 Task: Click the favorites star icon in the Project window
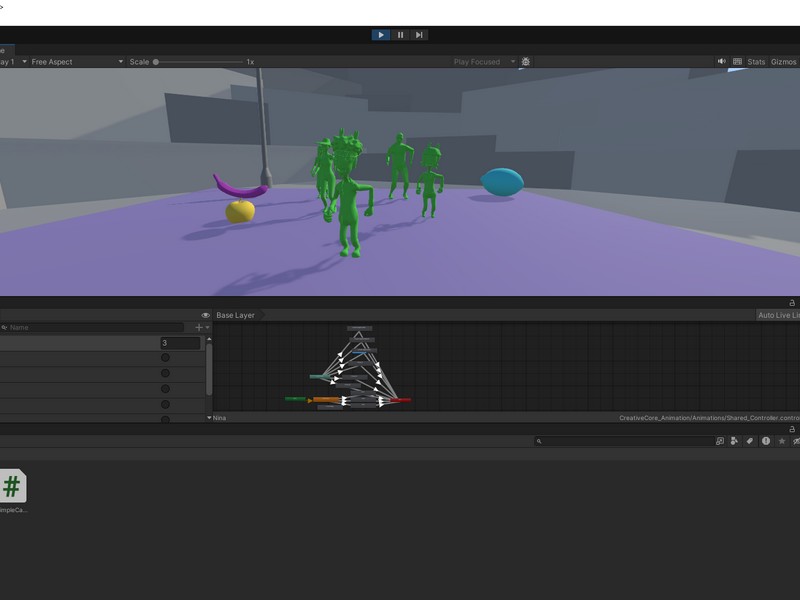tap(782, 440)
